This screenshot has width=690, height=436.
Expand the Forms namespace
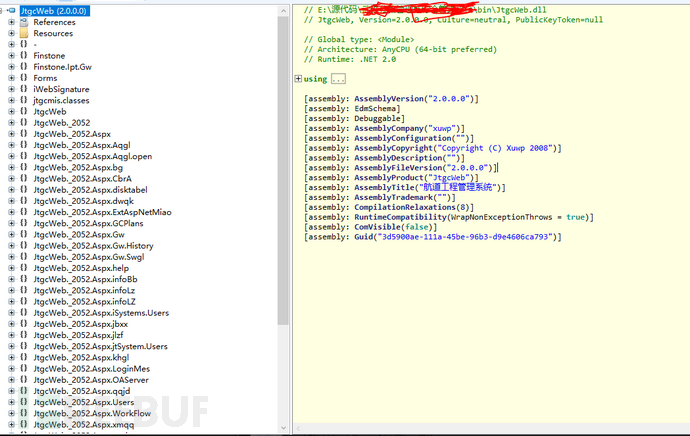11,78
